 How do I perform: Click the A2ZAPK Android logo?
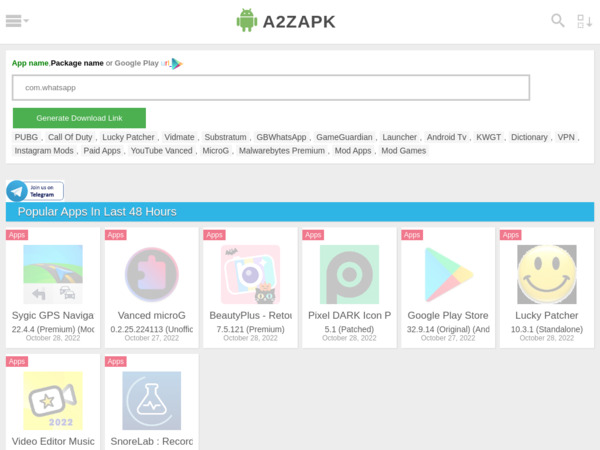pos(246,20)
